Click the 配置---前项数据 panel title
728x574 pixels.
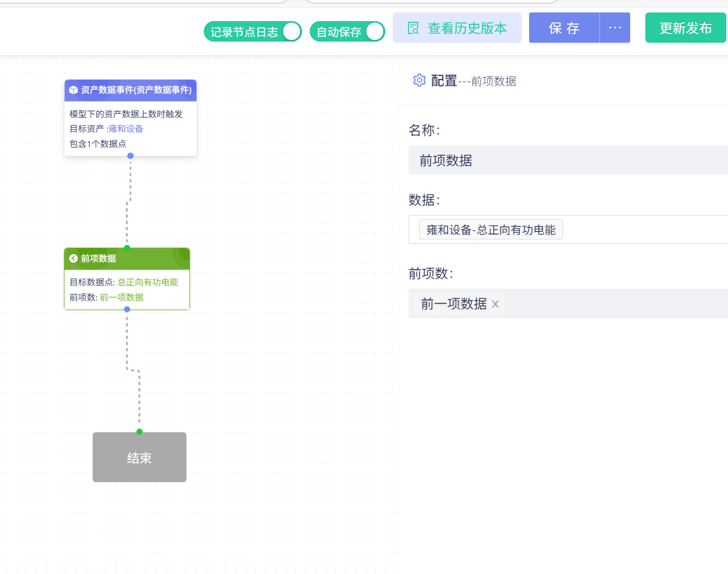[x=473, y=81]
